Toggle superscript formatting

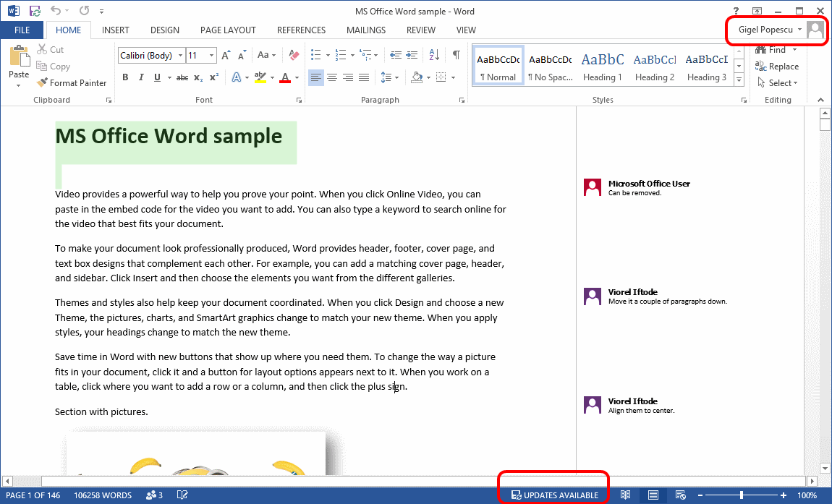pyautogui.click(x=214, y=77)
